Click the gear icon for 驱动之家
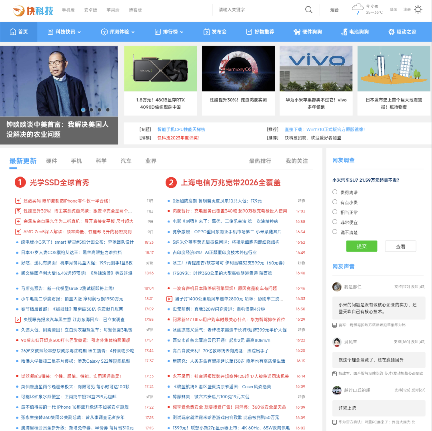The height and width of the screenshot is (431, 432). click(x=391, y=32)
